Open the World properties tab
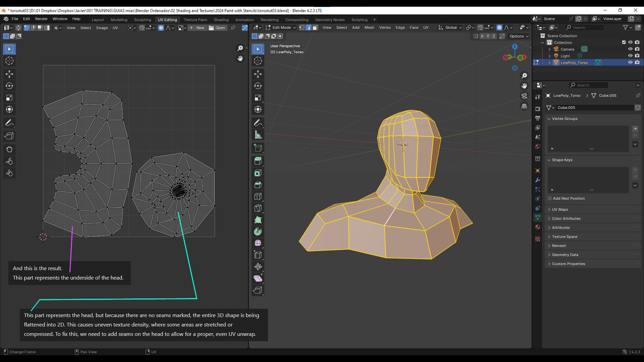Image resolution: width=644 pixels, height=362 pixels. 538,146
